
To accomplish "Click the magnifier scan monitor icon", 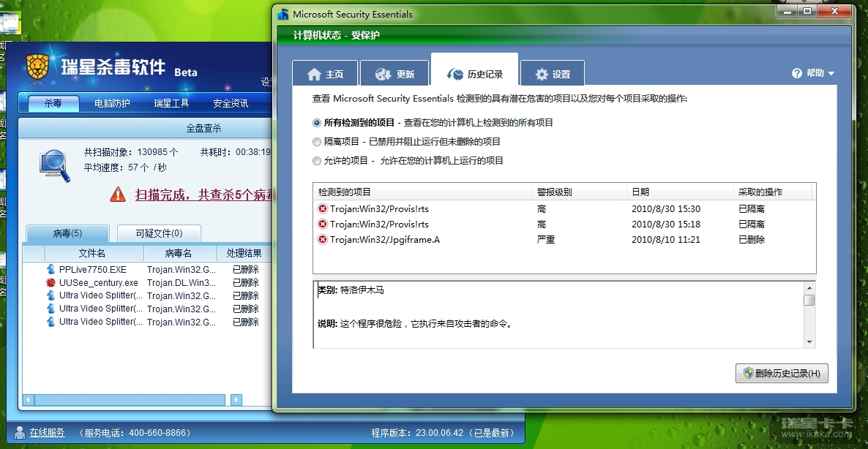I will (x=55, y=167).
